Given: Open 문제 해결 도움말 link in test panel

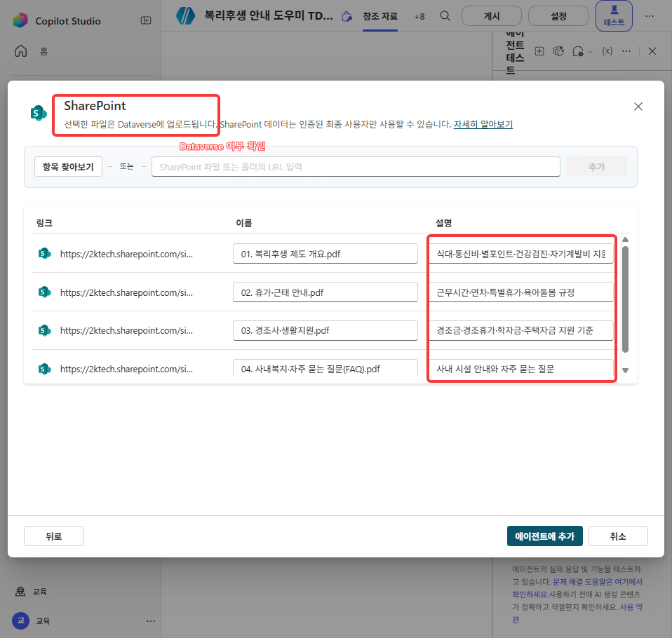Looking at the screenshot, I should tap(598, 582).
